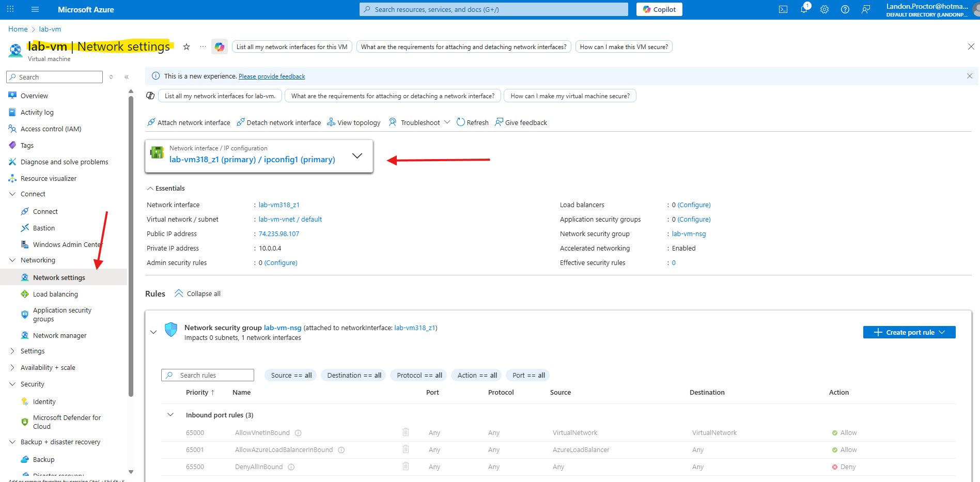Show info for DenyAllInBound rule
Image resolution: width=980 pixels, height=482 pixels.
tap(291, 467)
